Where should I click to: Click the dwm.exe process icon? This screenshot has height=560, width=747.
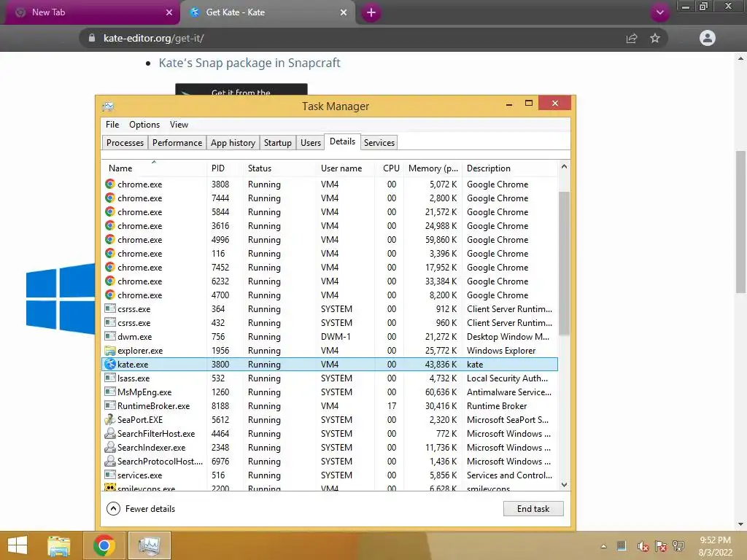(110, 336)
